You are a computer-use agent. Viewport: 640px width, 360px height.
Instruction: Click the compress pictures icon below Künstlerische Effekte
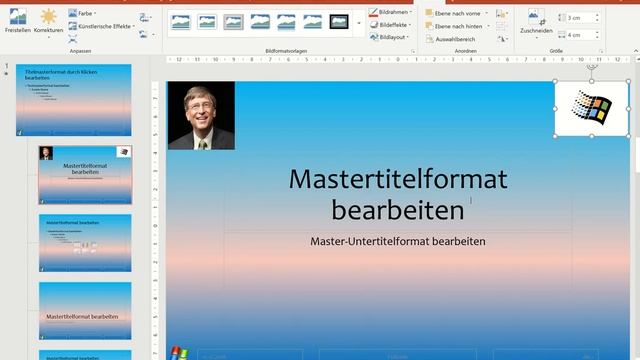pyautogui.click(x=73, y=39)
